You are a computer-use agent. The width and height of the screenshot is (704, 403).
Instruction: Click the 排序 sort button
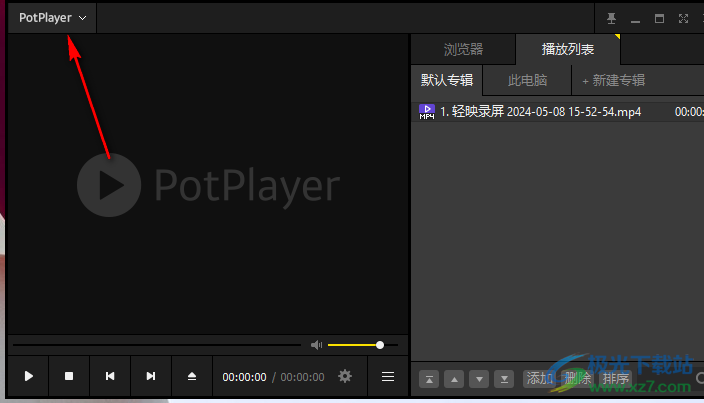click(616, 379)
